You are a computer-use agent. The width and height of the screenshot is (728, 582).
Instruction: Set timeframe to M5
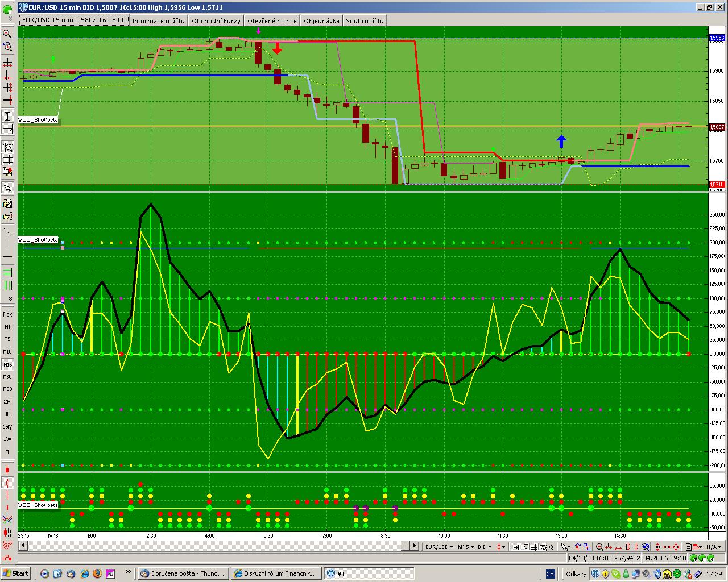(7, 339)
